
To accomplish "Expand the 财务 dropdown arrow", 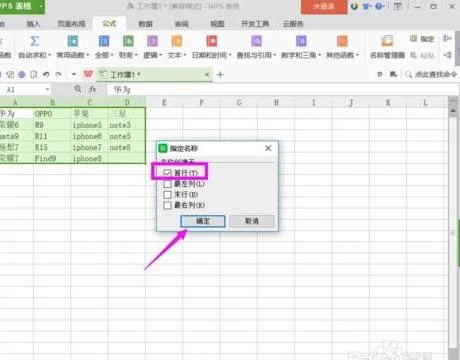I will coord(136,55).
